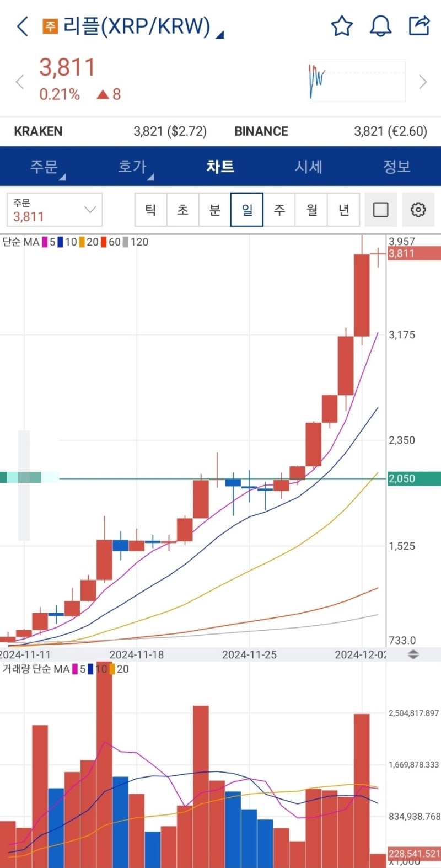Open the mini price chart thumbnail
This screenshot has width=441, height=868.
[357, 81]
